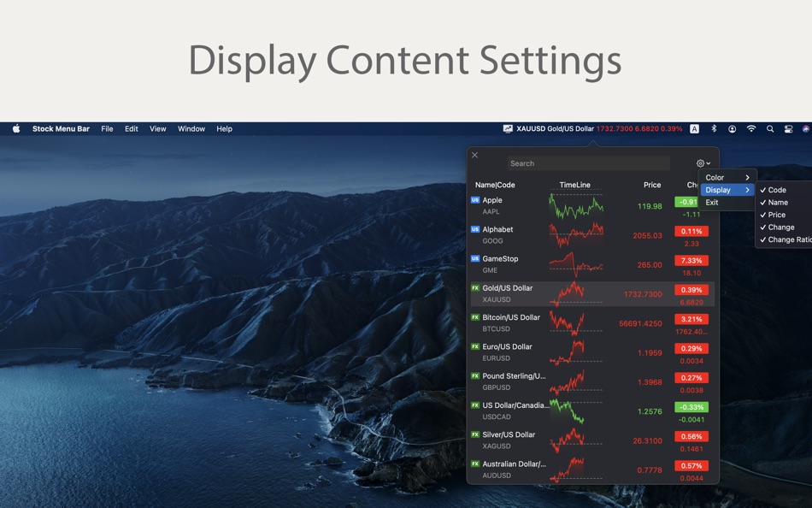This screenshot has height=508, width=812.
Task: Click the EURUSD code label
Action: click(x=496, y=358)
